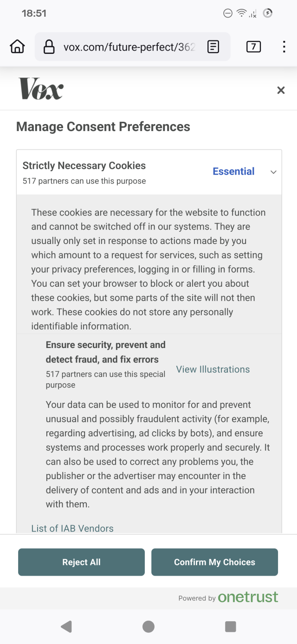Screen dimensions: 297x644
Task: Focus the vox.com address bar
Action: [129, 46]
